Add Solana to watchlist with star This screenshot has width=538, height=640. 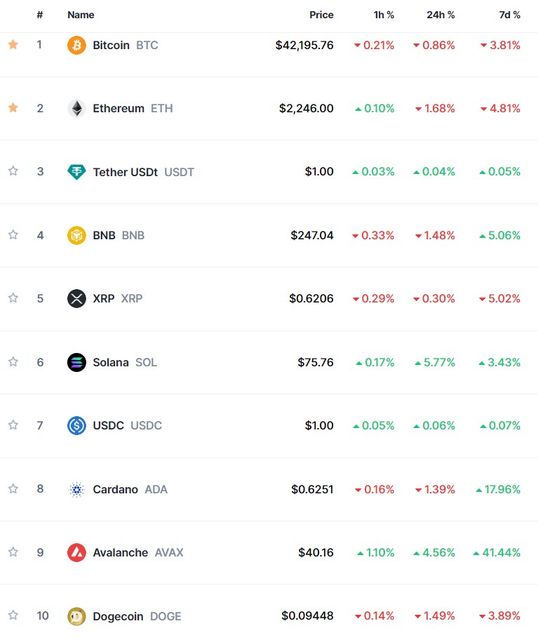point(13,361)
